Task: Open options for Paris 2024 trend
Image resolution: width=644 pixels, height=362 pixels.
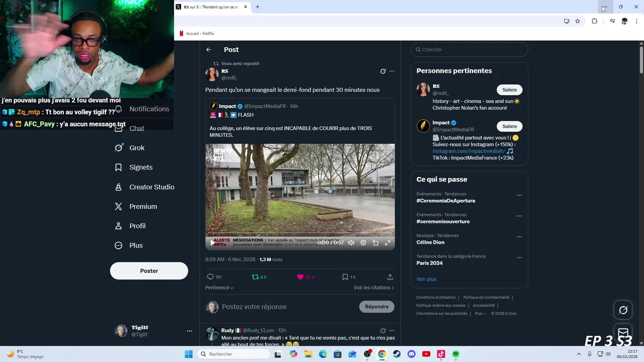Action: pyautogui.click(x=519, y=257)
